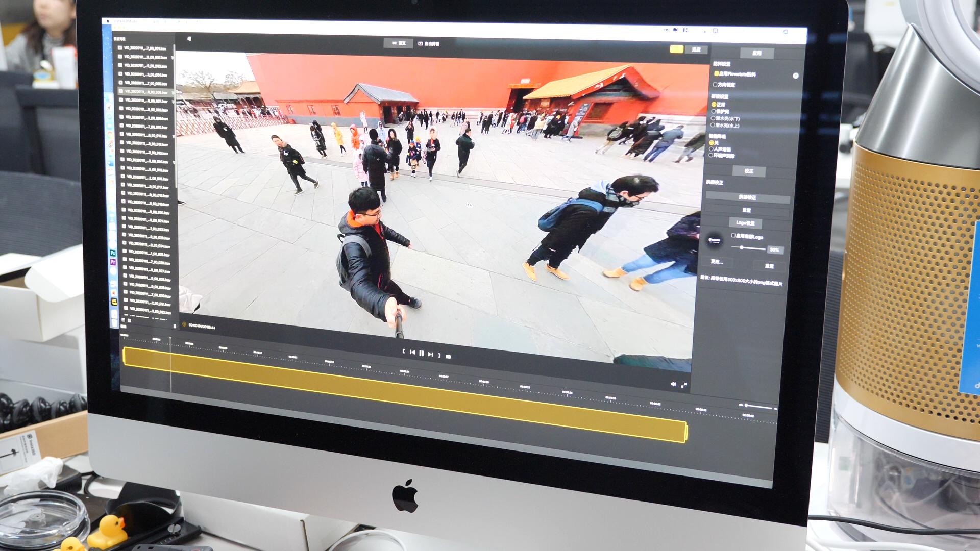
Task: Click the Logo设置 section button
Action: tap(745, 223)
